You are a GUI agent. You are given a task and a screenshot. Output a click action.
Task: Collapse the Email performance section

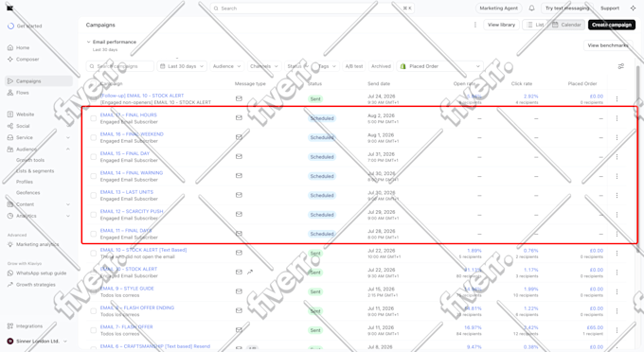(88, 42)
